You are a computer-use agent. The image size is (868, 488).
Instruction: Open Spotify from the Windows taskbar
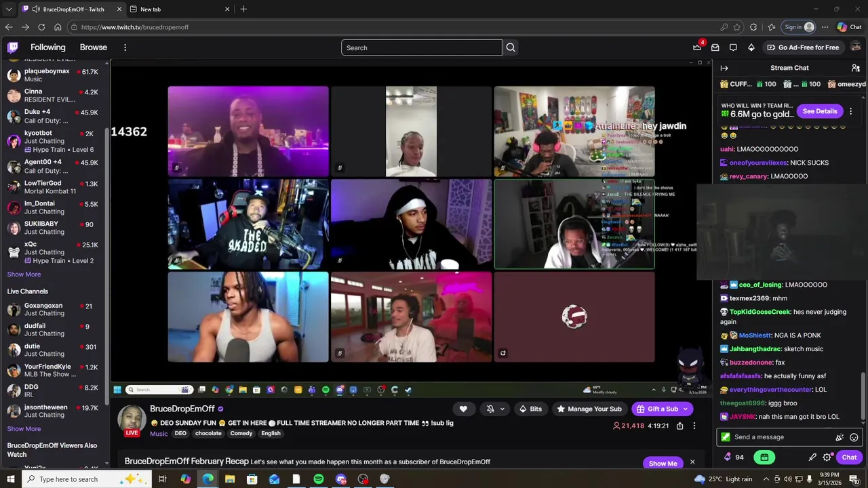coord(318,479)
